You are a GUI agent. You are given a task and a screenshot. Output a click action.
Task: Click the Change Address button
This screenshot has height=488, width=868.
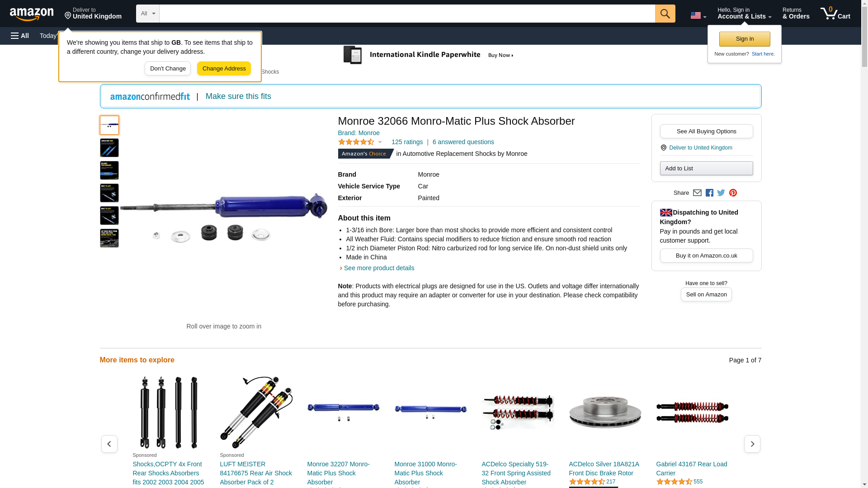coord(224,69)
